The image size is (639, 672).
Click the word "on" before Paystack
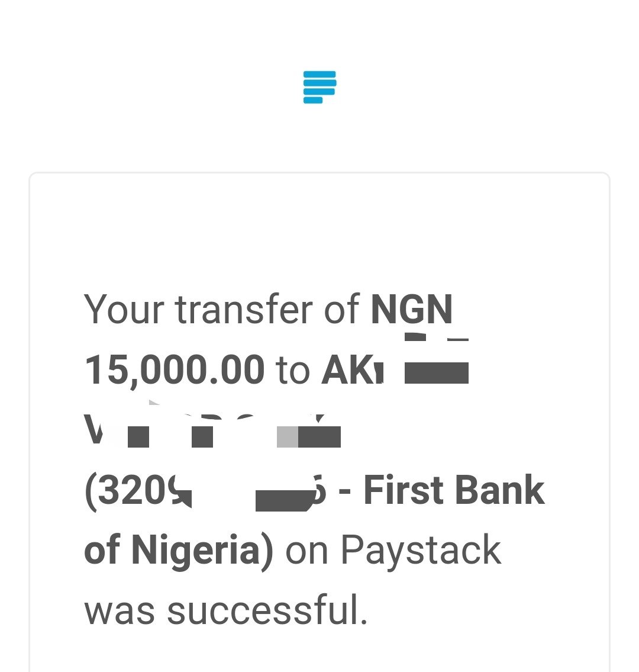306,552
